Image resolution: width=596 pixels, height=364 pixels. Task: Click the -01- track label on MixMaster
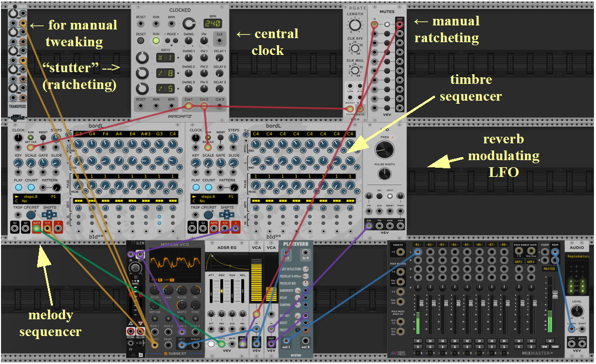[x=418, y=245]
